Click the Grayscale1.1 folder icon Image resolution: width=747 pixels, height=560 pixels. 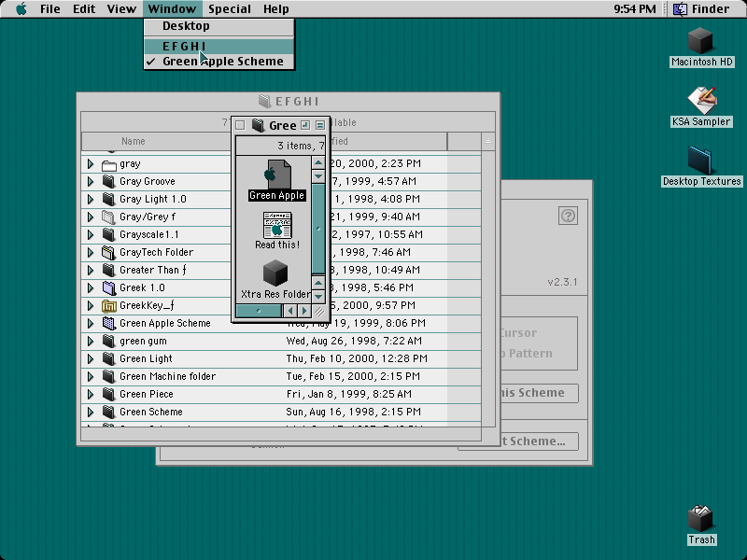[109, 235]
